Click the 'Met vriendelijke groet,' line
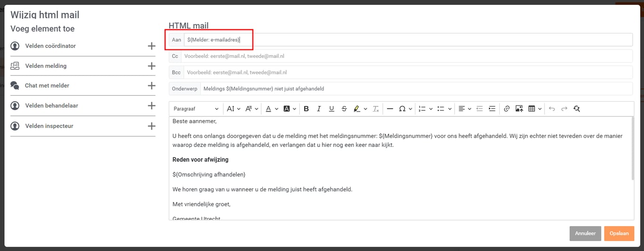This screenshot has height=251, width=644. tap(201, 204)
